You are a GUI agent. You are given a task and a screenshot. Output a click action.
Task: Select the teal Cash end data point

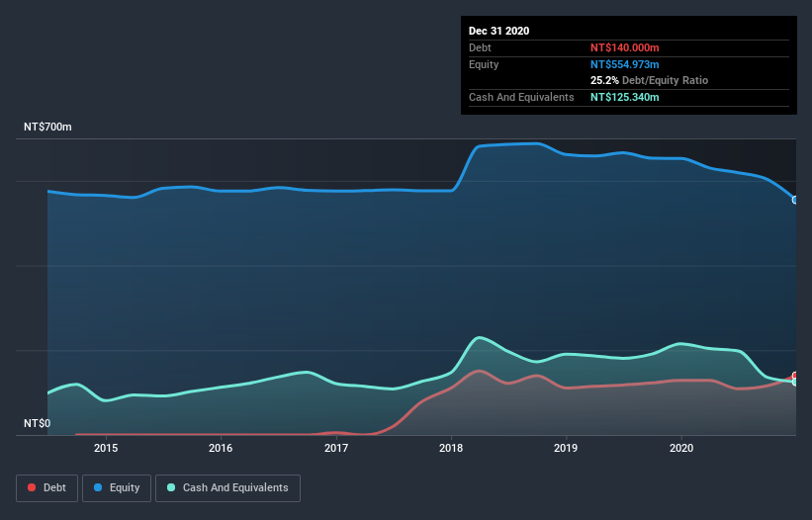click(x=795, y=382)
